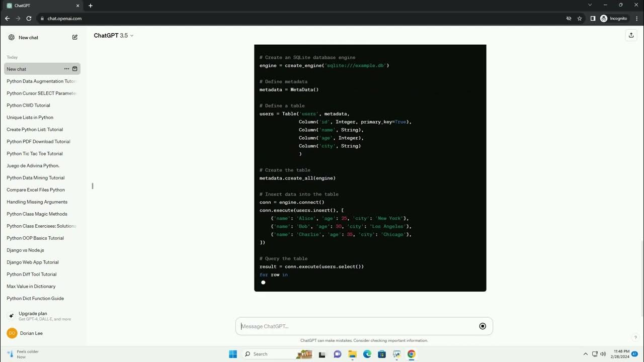Open Python Class Exercises: Solutions chat
Screen dimensions: 644x362
coord(42,226)
